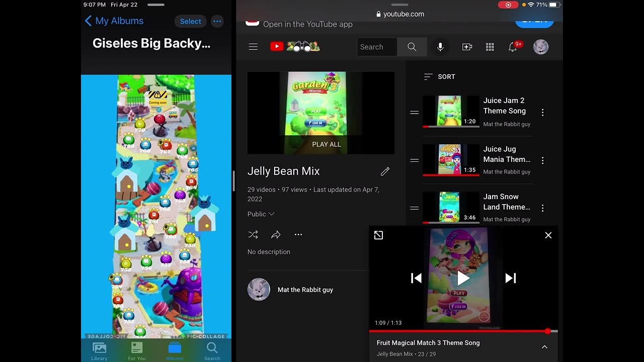Grab the split view divider handle

(x=233, y=181)
